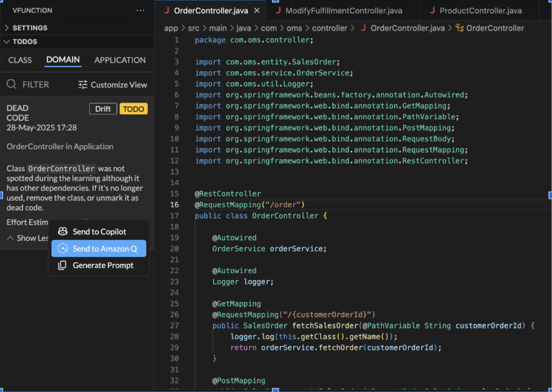Focus the FILTER input field
552x392 pixels.
pyautogui.click(x=36, y=85)
